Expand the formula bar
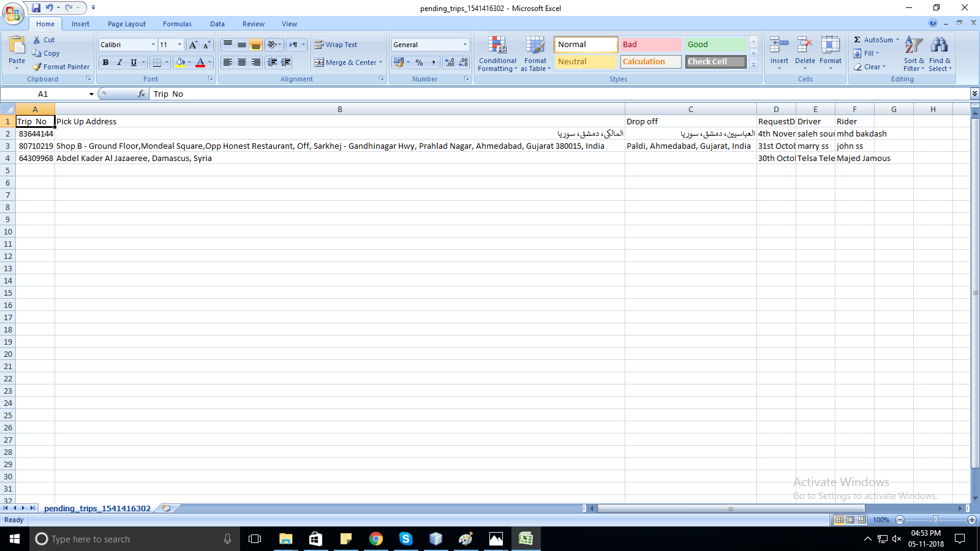Viewport: 980px width, 551px height. pos(974,94)
